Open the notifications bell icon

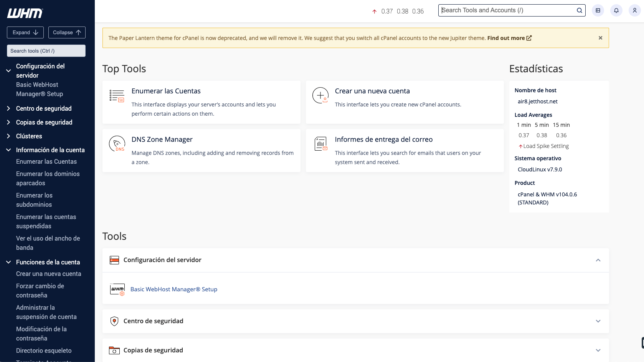(616, 10)
